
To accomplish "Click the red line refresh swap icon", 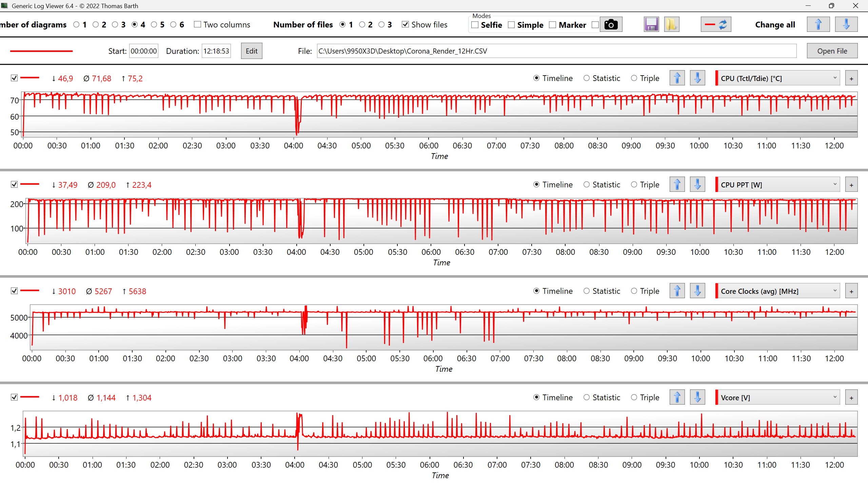I will coord(716,24).
